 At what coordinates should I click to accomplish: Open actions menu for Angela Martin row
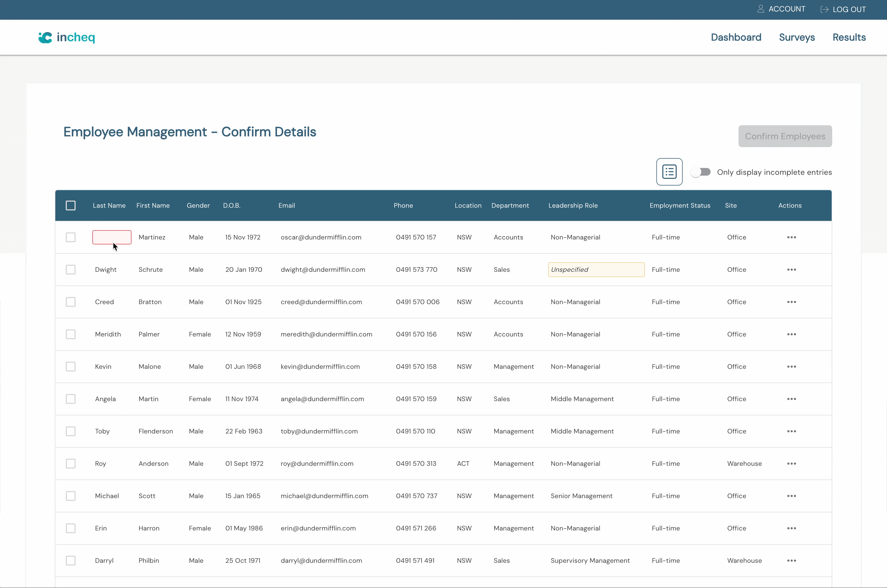click(x=791, y=399)
